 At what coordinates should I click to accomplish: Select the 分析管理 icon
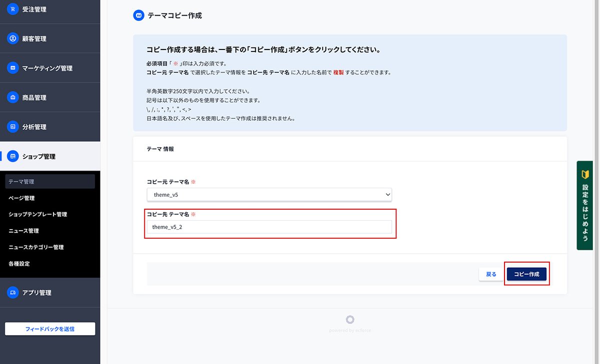[x=12, y=127]
